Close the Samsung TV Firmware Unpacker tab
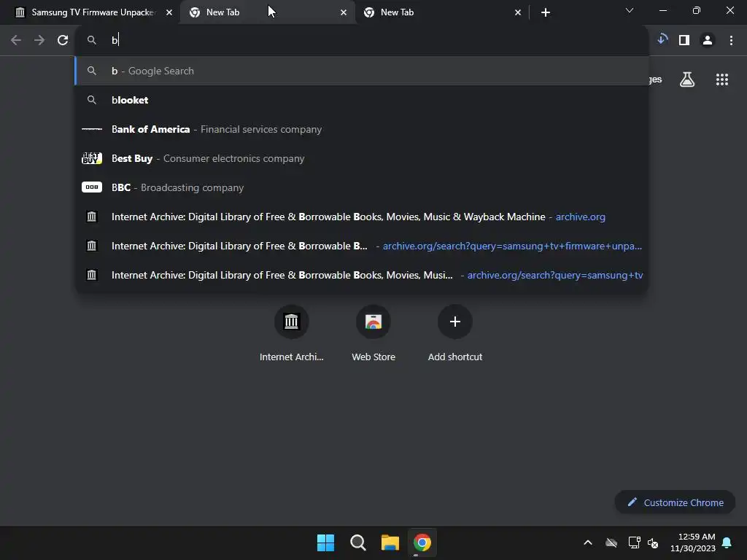Image resolution: width=747 pixels, height=560 pixels. point(169,12)
